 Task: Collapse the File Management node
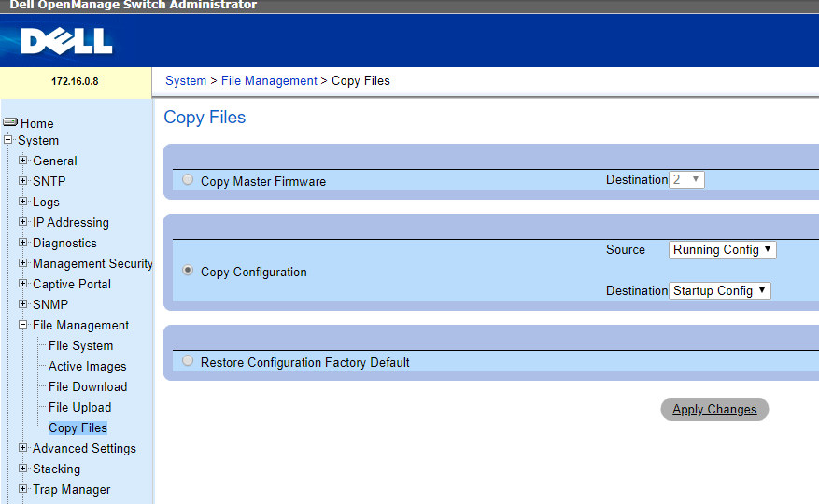tap(23, 325)
